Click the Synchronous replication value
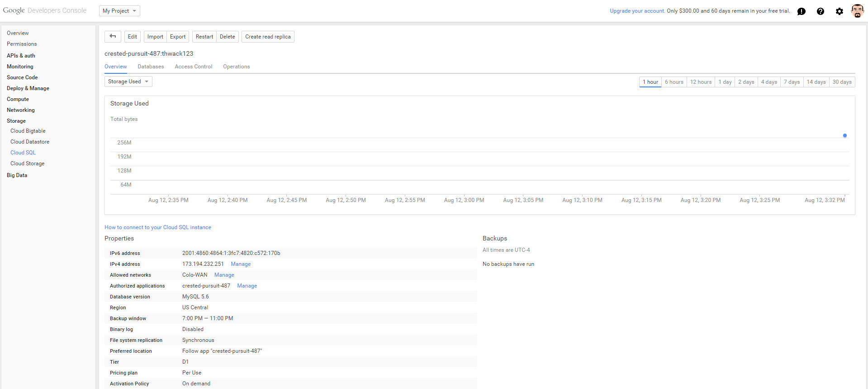868x389 pixels. click(x=198, y=340)
